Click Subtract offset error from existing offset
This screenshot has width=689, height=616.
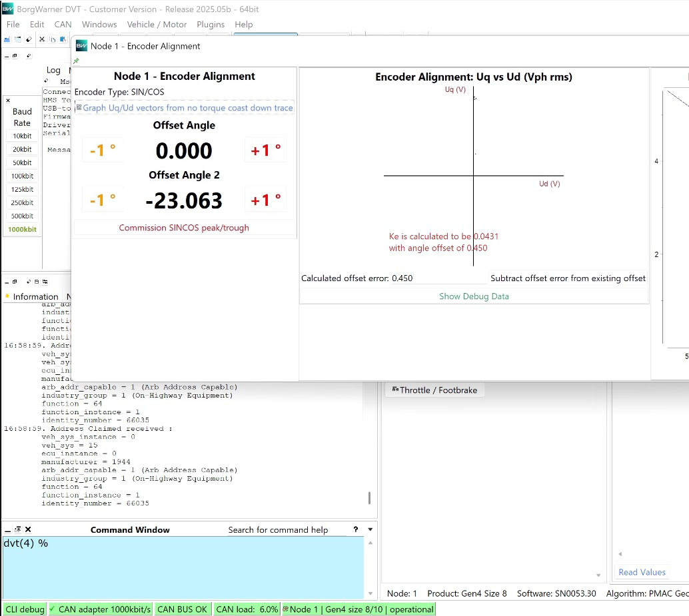(568, 278)
